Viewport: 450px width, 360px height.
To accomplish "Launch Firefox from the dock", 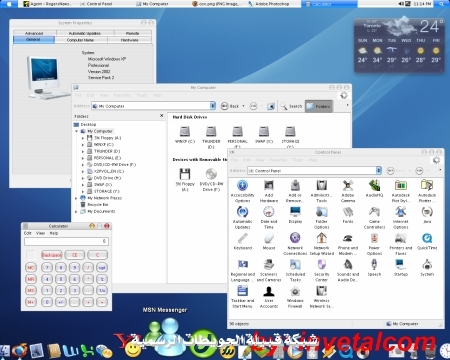I will pyautogui.click(x=20, y=351).
